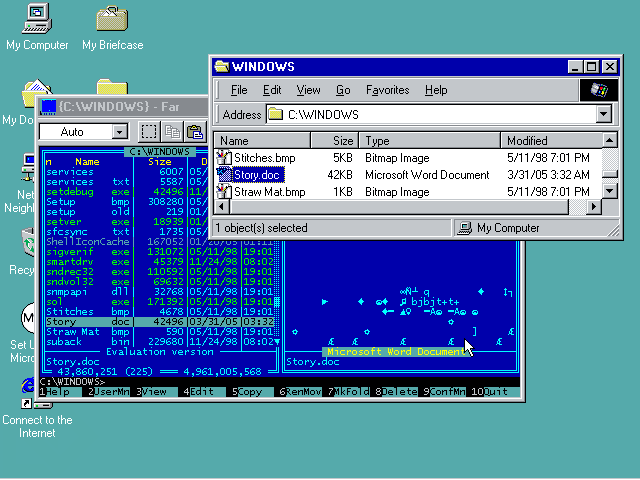Expand the Address bar dropdown arrow
This screenshot has height=480, width=640.
click(604, 114)
